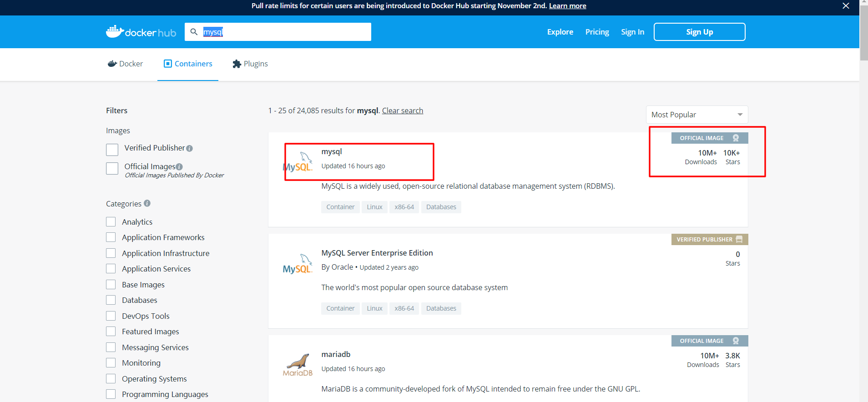Click "The world's most popular" description text
The height and width of the screenshot is (402, 868).
[414, 287]
